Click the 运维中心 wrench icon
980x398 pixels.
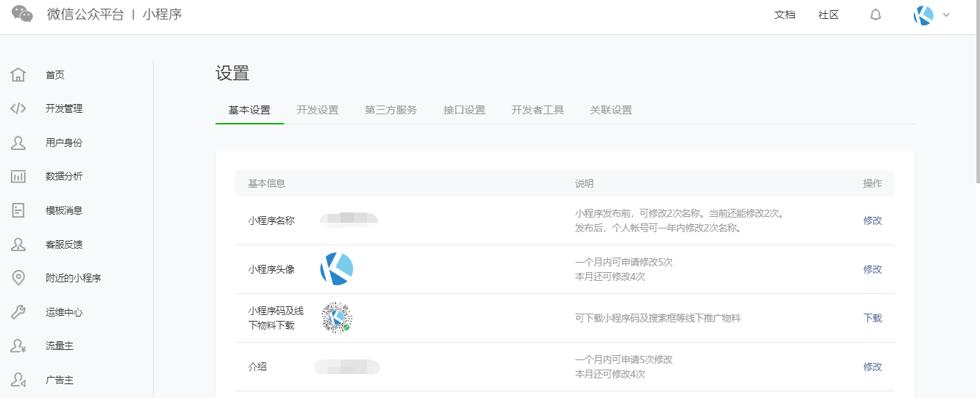(18, 312)
